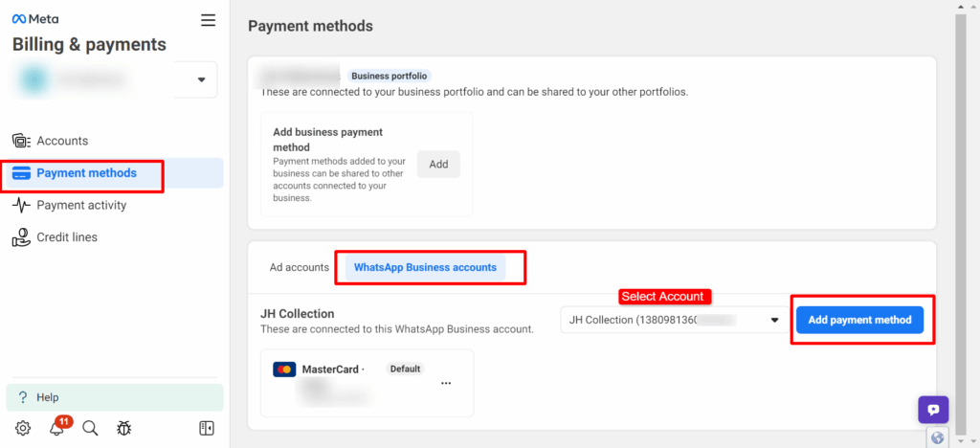Screen dimensions: 980x448
Task: Open Payment activity section
Action: pos(81,205)
